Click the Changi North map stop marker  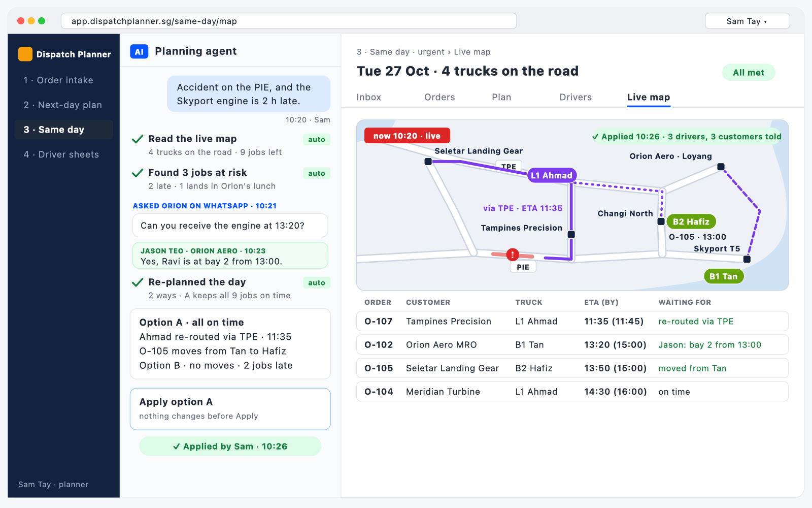pos(661,221)
